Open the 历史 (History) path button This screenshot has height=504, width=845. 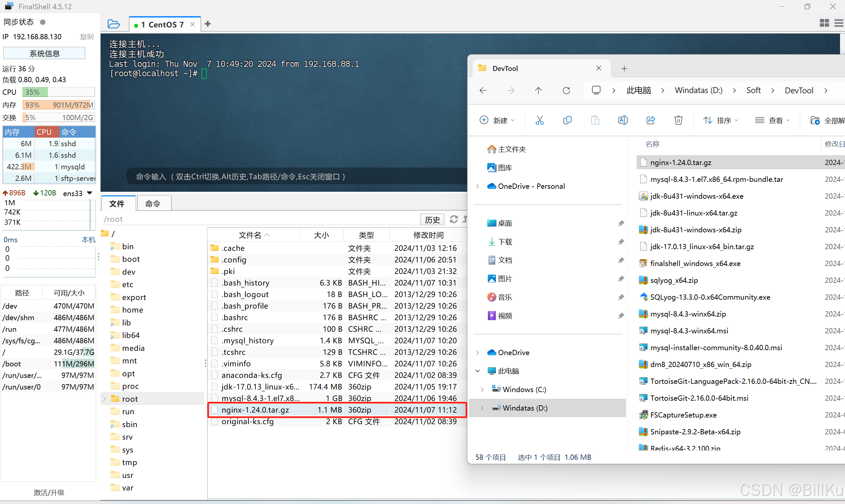432,219
